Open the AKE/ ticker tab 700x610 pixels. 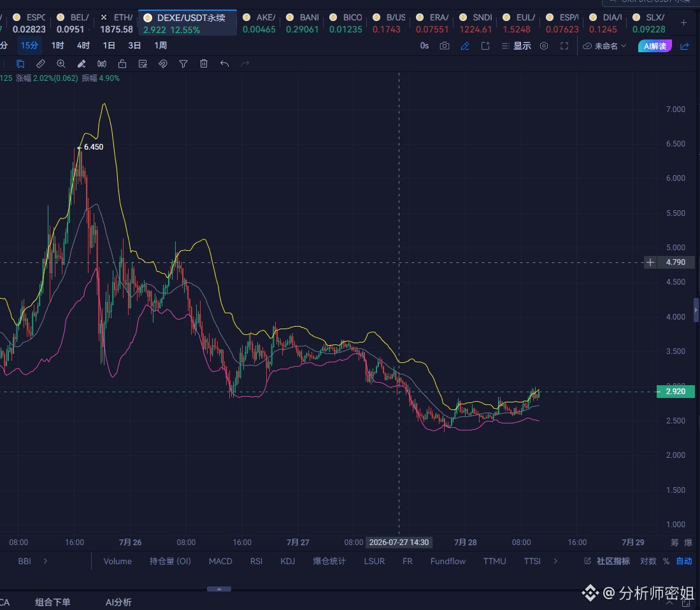pyautogui.click(x=259, y=23)
